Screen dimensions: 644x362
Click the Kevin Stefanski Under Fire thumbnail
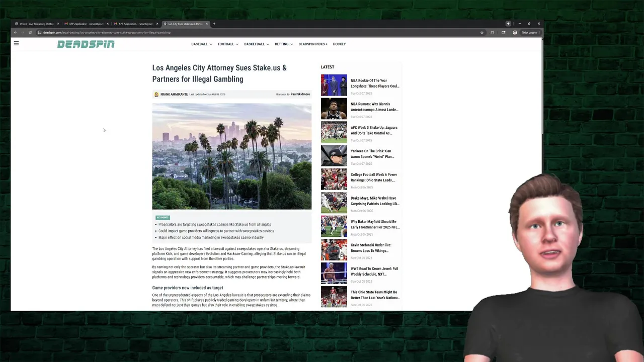point(334,249)
